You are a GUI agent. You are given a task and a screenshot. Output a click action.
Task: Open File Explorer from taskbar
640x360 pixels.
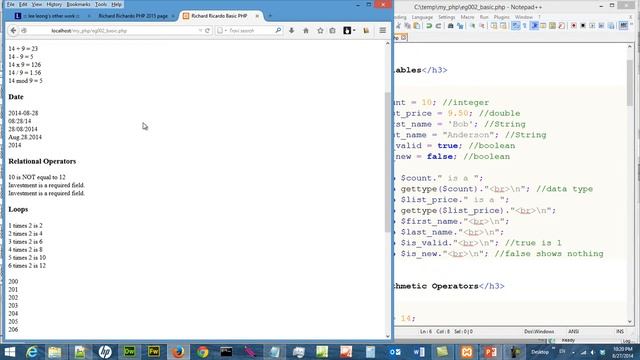[x=55, y=351]
